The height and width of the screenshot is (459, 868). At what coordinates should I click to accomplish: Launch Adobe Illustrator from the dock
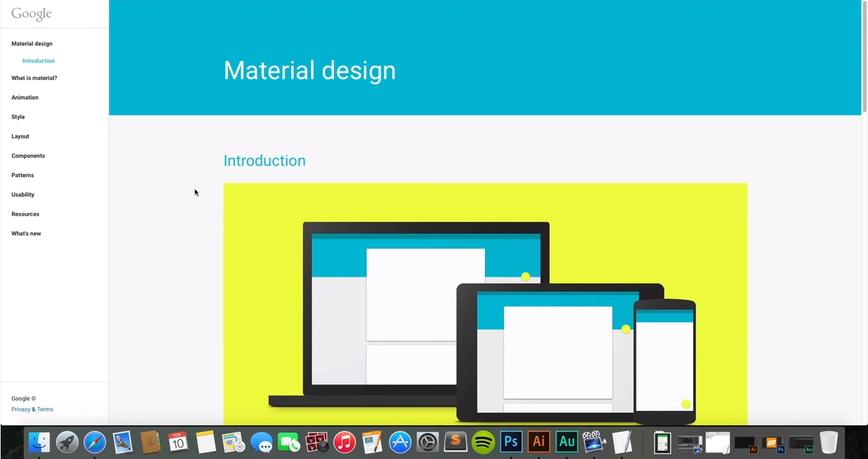pos(539,442)
